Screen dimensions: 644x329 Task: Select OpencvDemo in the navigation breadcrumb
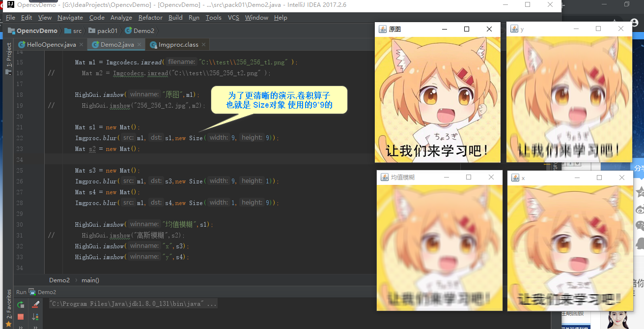[x=32, y=30]
